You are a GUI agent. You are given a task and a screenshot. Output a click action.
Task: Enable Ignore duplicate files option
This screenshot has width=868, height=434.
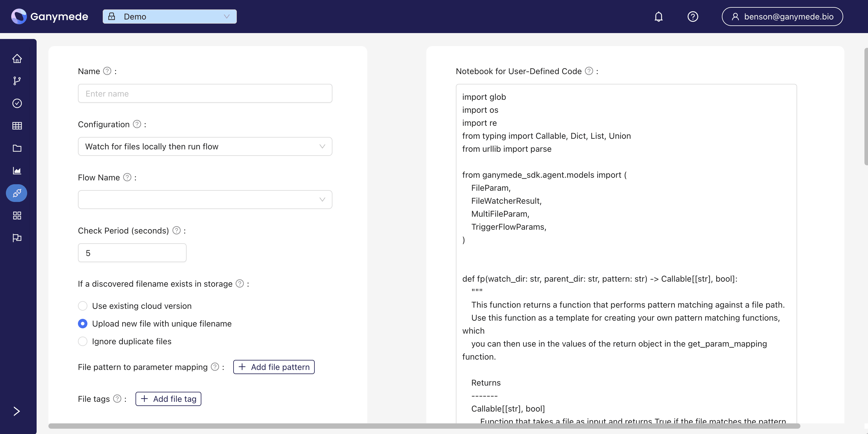pyautogui.click(x=82, y=341)
